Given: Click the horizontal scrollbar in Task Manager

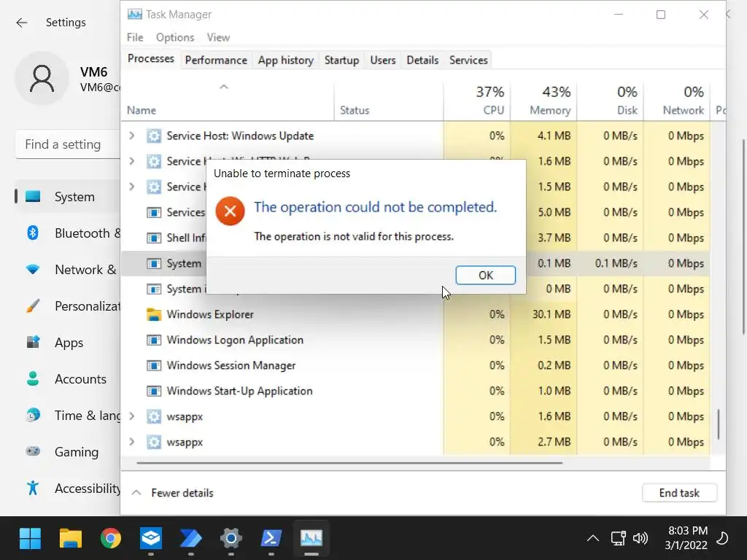Looking at the screenshot, I should click(349, 462).
